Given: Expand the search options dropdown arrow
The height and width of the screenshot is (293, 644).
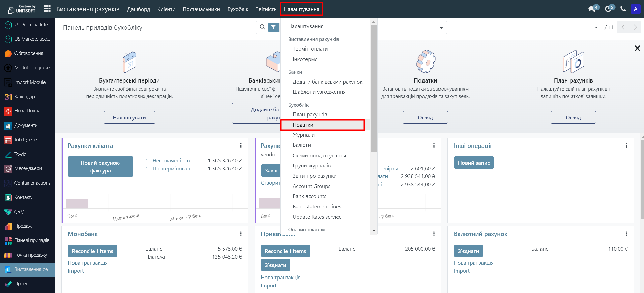Looking at the screenshot, I should [x=441, y=28].
